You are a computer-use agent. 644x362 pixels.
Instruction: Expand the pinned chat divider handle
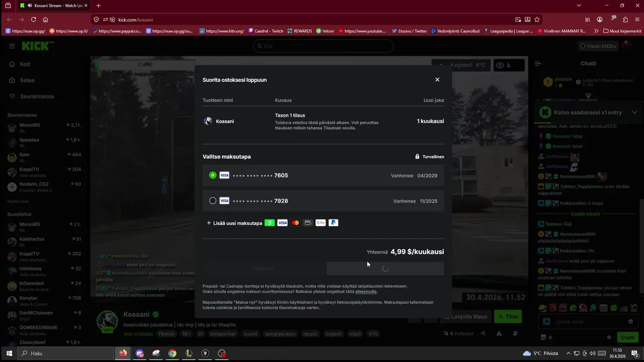pos(588,96)
